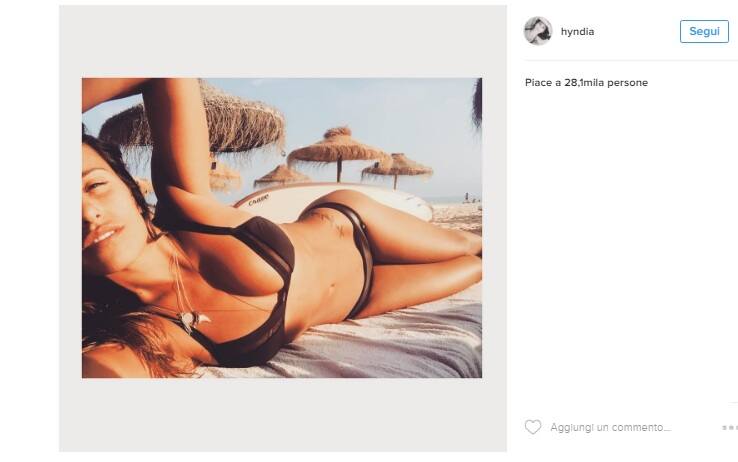The width and height of the screenshot is (738, 462).
Task: Click the Segui follow button
Action: click(x=704, y=32)
